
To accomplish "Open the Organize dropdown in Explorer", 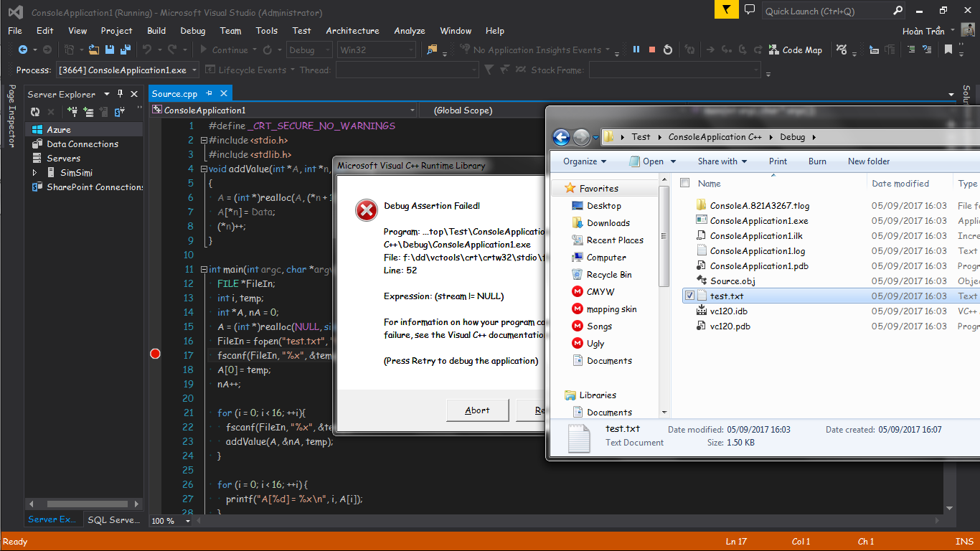I will click(584, 161).
